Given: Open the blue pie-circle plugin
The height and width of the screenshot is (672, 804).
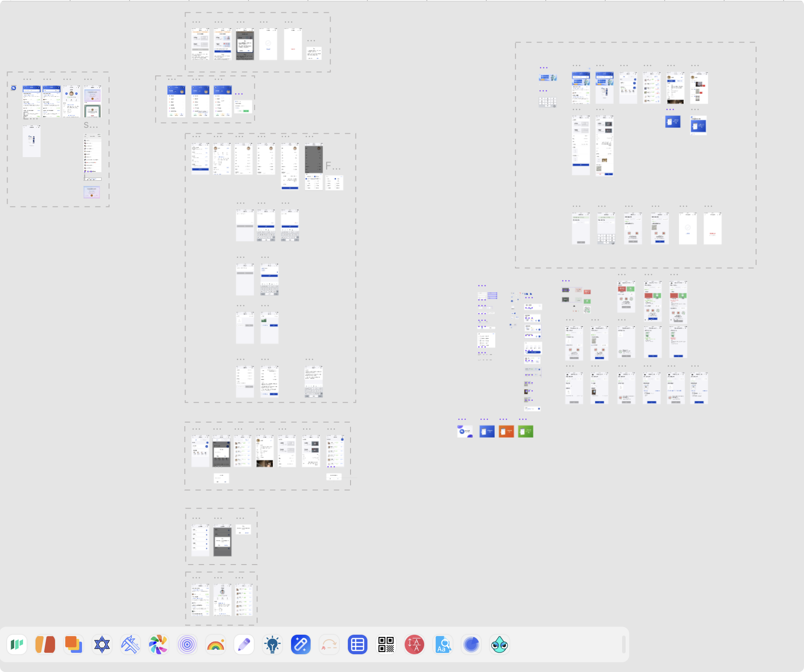Looking at the screenshot, I should tap(471, 644).
